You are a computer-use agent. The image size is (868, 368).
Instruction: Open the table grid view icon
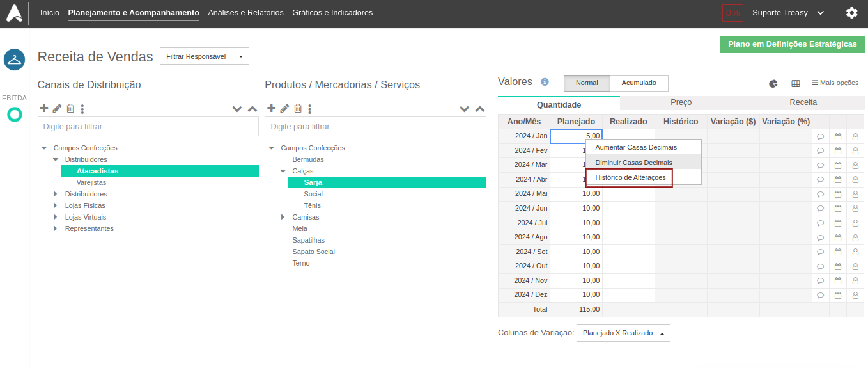pos(796,83)
